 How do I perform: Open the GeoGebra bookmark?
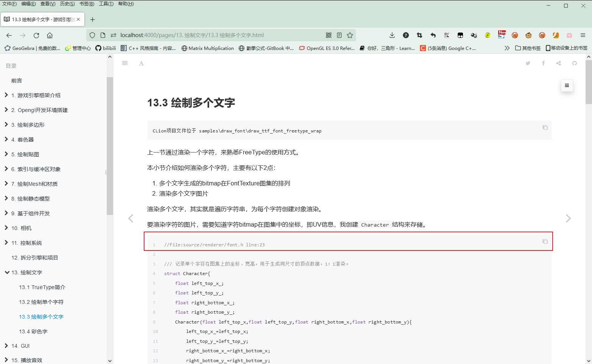pos(33,48)
